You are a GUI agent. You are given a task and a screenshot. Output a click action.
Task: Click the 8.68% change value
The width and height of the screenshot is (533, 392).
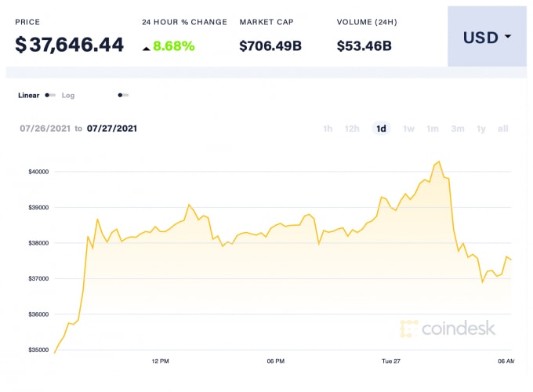(174, 46)
